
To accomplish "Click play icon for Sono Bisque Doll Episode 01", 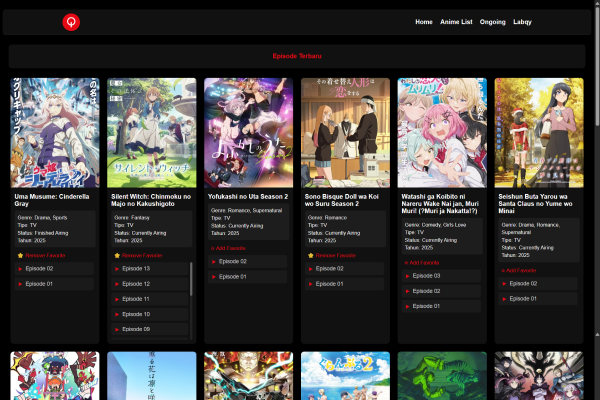I will (311, 283).
